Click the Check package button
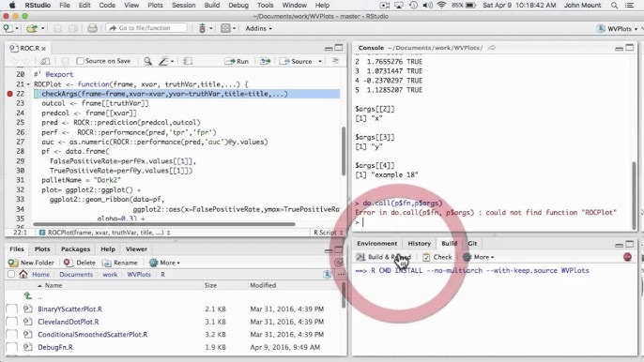Viewport: 644px width, 362px height. pos(437,257)
